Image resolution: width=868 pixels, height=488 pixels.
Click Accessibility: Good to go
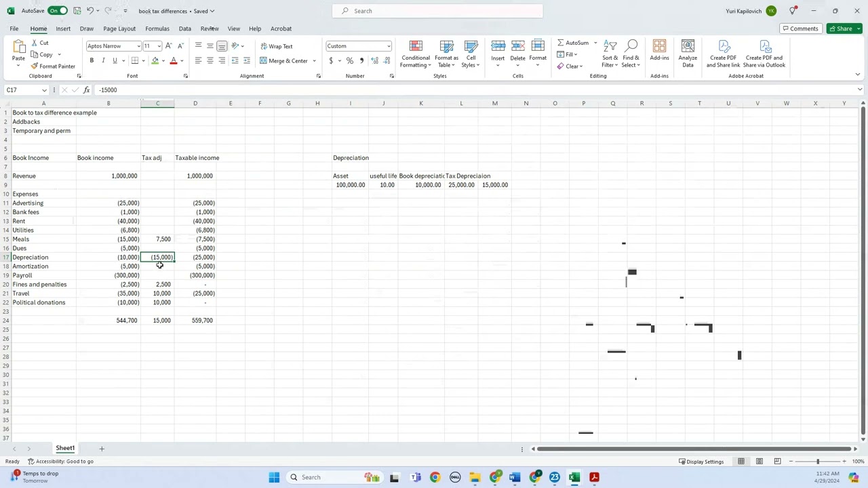point(60,462)
